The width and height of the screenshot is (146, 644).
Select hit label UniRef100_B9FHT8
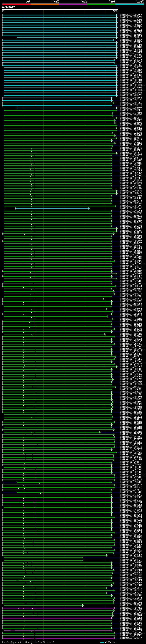tap(131, 278)
